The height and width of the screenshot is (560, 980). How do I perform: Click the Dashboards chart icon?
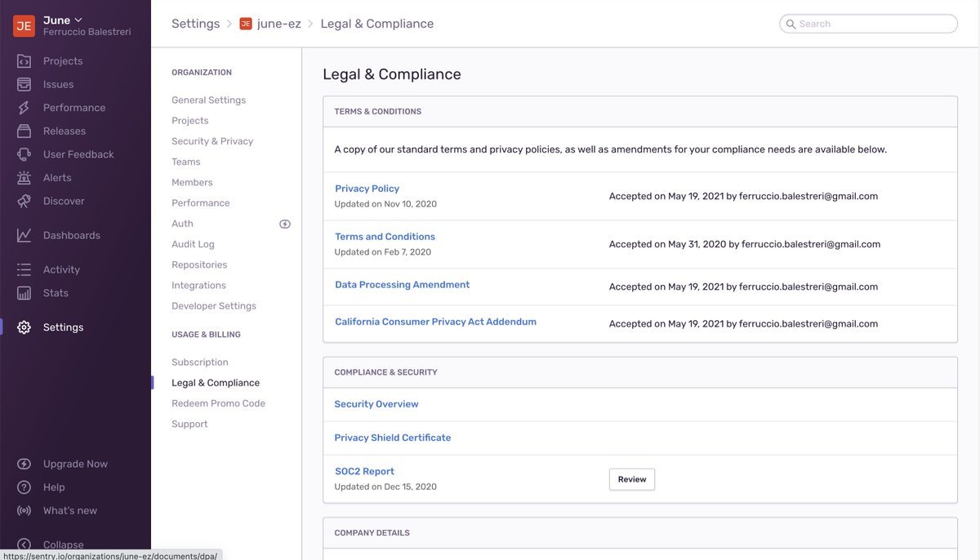pos(24,235)
